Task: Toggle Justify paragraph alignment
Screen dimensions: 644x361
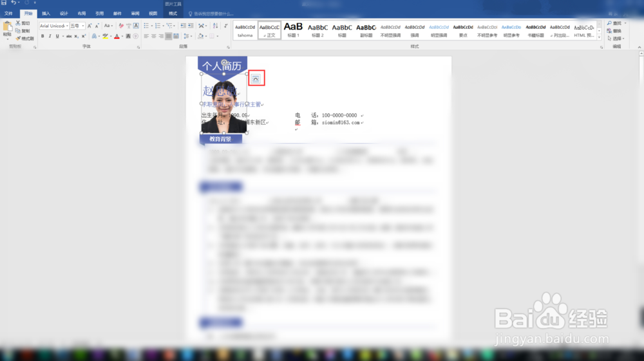Action: [168, 36]
